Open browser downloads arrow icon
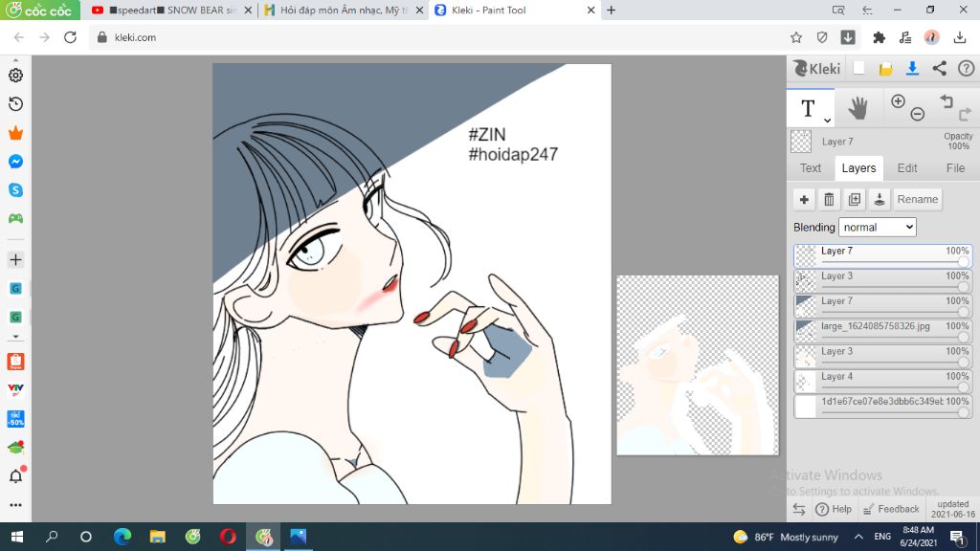The height and width of the screenshot is (551, 980). 960,37
